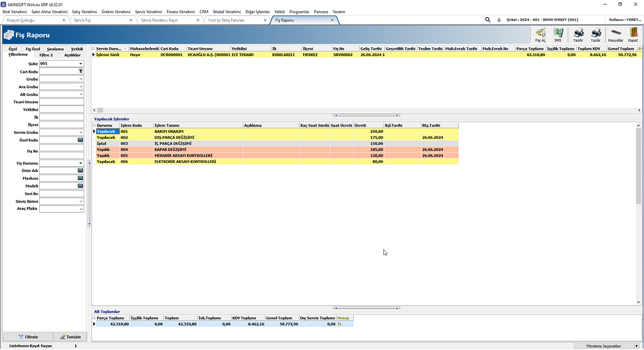Open the Servis Yönetimi menu

point(148,11)
